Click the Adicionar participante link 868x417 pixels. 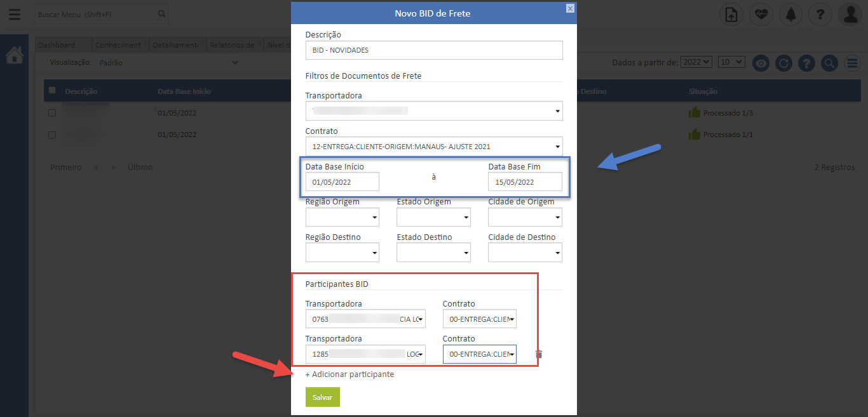(349, 374)
